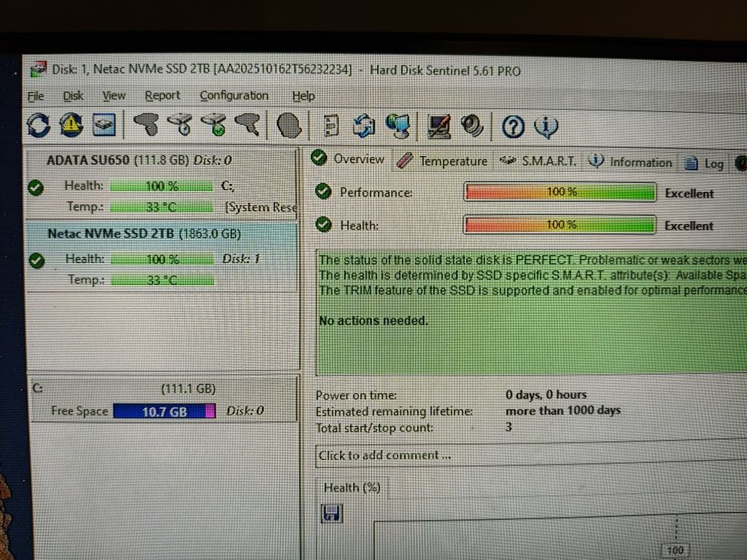Click green check icon next to Netac Health
This screenshot has width=747, height=560.
point(37,261)
